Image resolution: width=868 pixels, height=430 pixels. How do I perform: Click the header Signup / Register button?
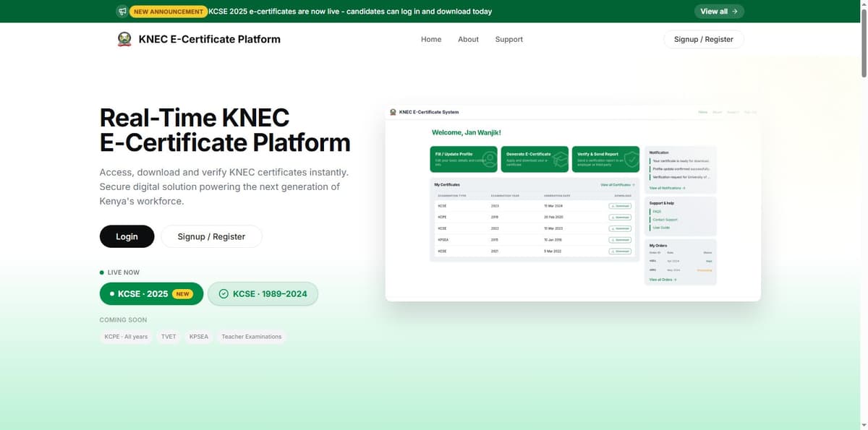pos(703,39)
